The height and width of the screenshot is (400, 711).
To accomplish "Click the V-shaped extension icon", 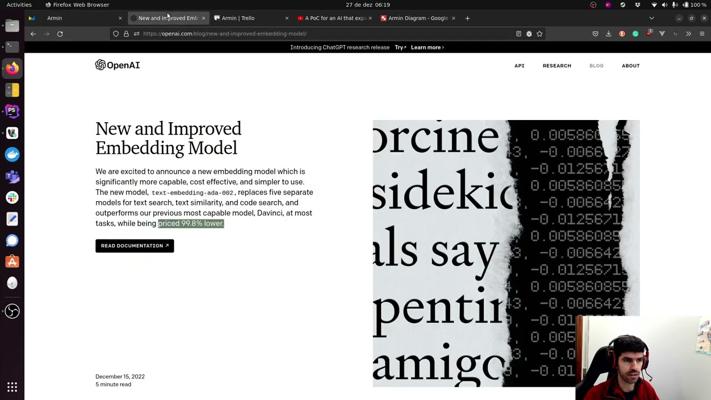I will point(662,34).
